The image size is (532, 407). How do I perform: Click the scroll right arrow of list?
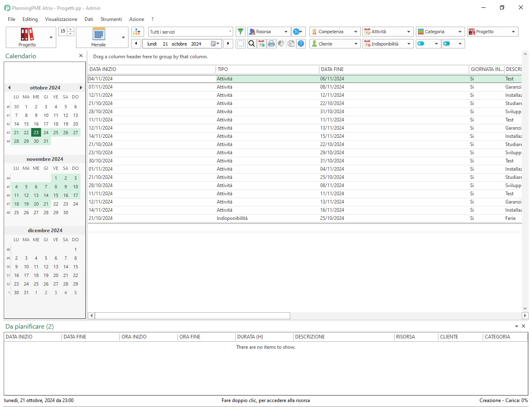(x=525, y=316)
